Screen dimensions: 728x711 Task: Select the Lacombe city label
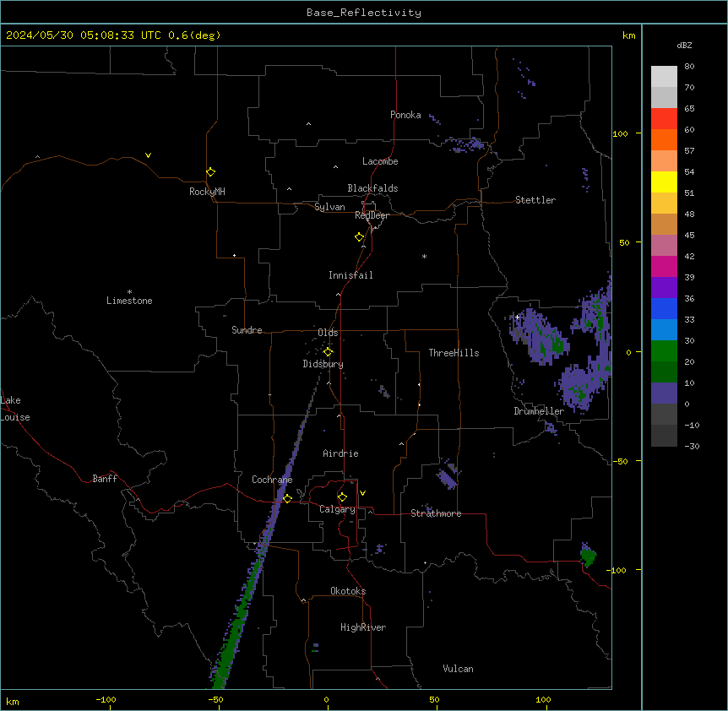coord(380,161)
